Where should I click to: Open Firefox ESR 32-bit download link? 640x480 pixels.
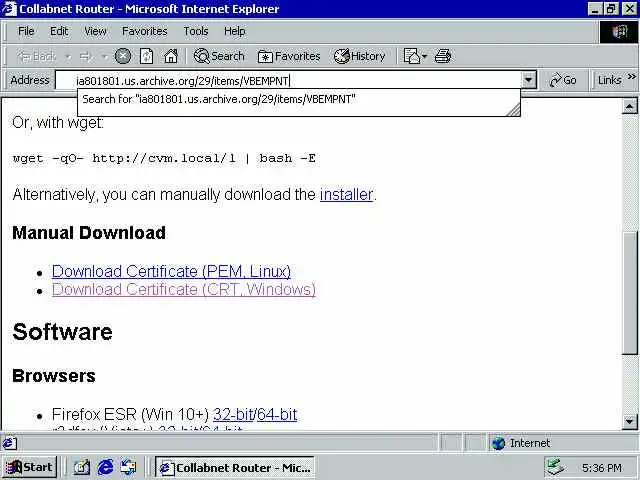tap(233, 414)
